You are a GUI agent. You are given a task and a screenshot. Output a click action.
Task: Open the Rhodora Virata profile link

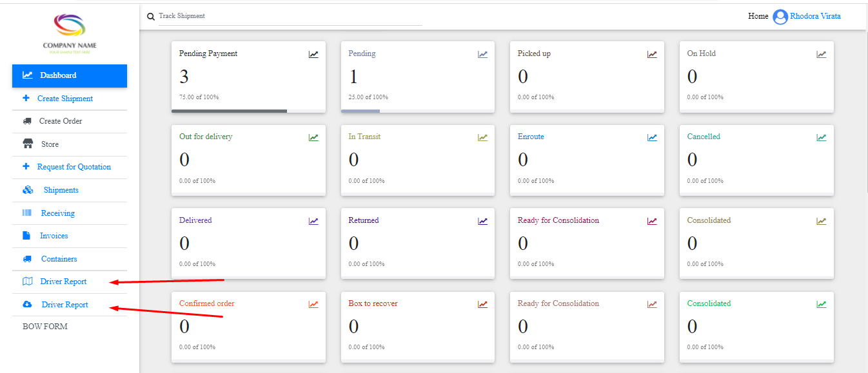pyautogui.click(x=815, y=16)
